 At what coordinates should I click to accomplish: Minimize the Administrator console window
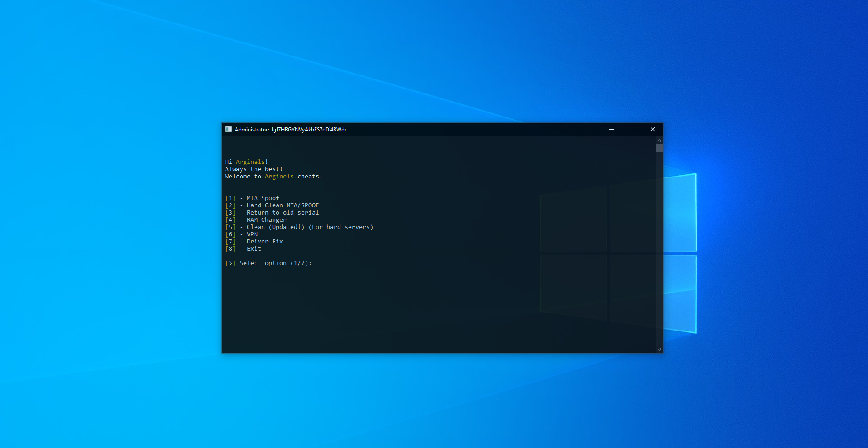(611, 129)
